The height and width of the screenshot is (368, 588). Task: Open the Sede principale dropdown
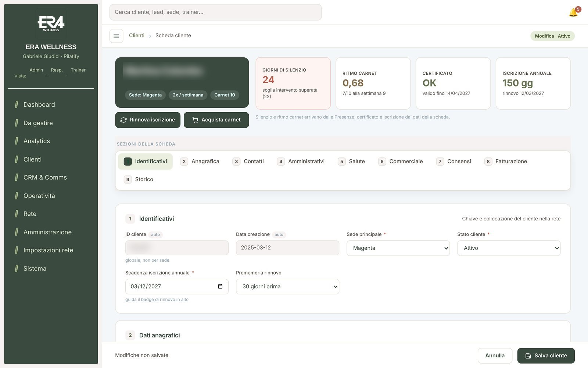398,248
